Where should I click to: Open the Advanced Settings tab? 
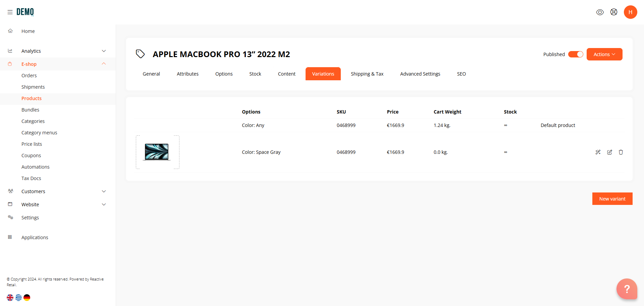click(x=420, y=74)
